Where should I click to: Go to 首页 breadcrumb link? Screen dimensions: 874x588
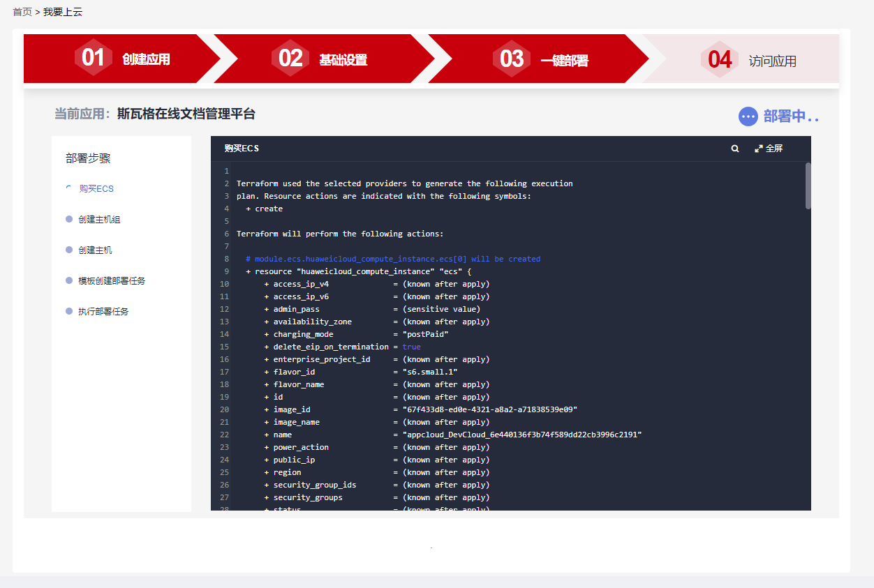(22, 12)
